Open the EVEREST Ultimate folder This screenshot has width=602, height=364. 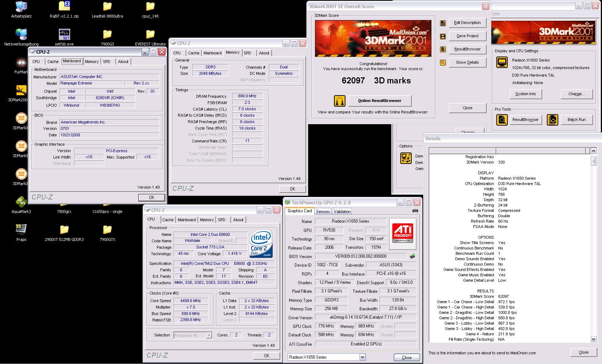[x=150, y=34]
